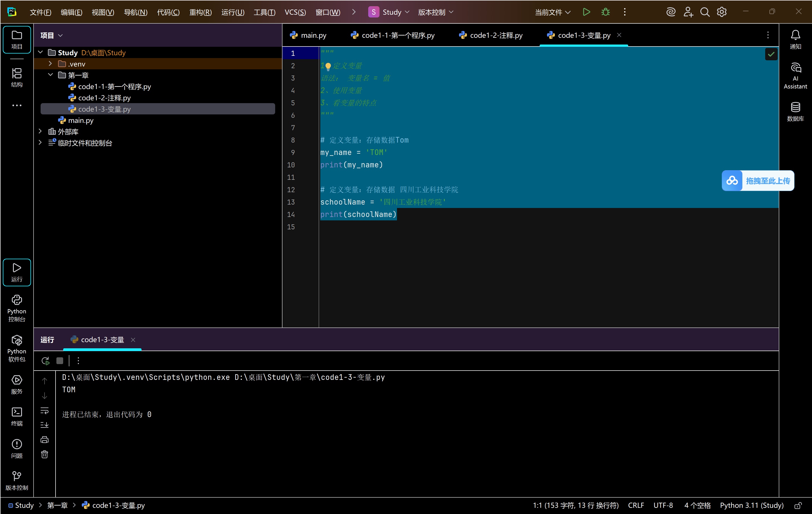Open the AI Assistant panel

pyautogui.click(x=795, y=76)
